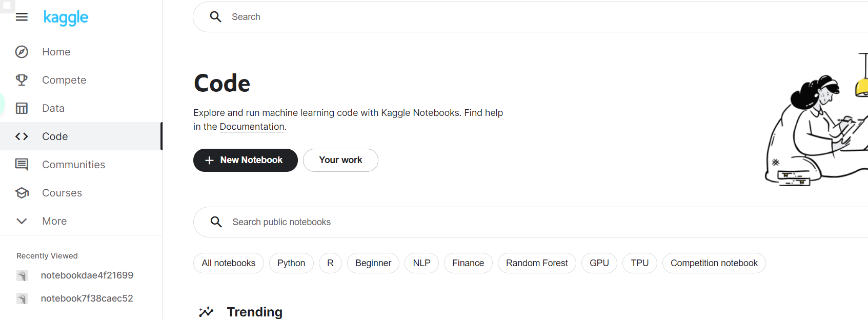The height and width of the screenshot is (319, 868).
Task: Toggle the Python filter chip
Action: point(291,263)
